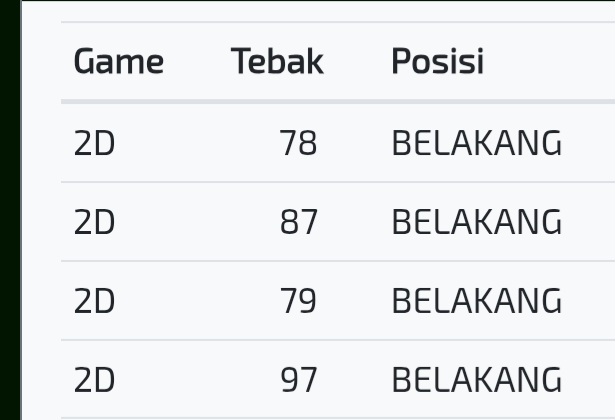Click the Tebak column header
Viewport: 615px width, 420px height.
[x=277, y=62]
